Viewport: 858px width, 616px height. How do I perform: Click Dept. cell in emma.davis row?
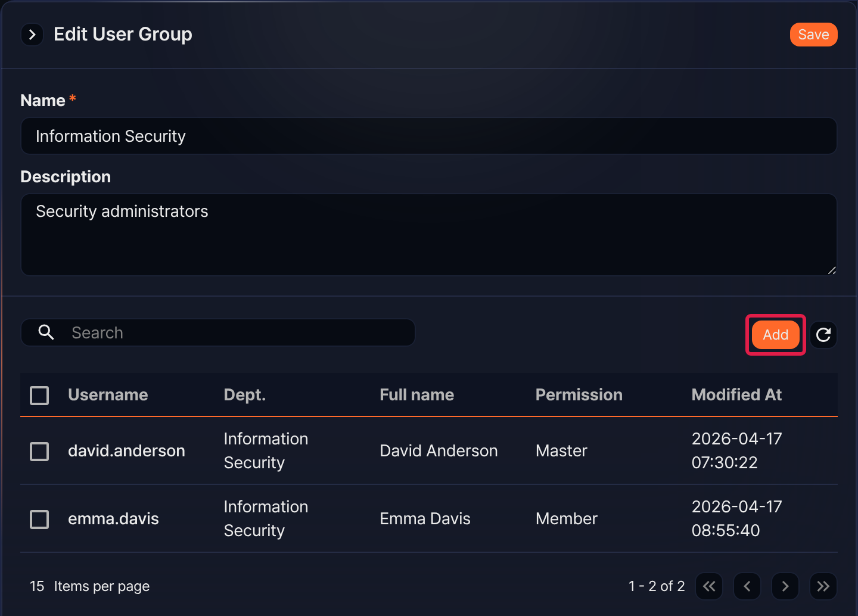pos(266,519)
